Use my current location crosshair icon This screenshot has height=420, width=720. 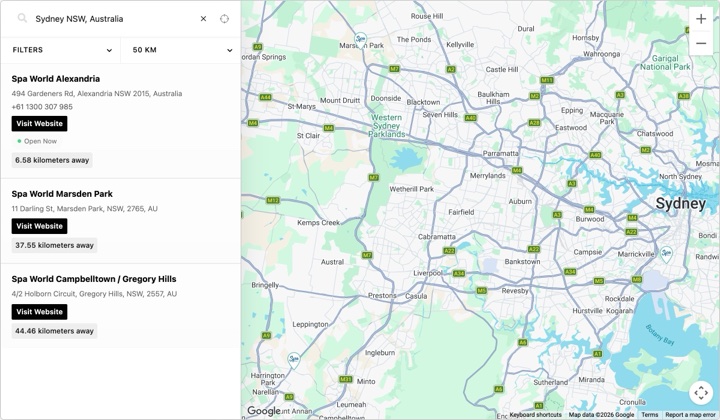[x=224, y=19]
